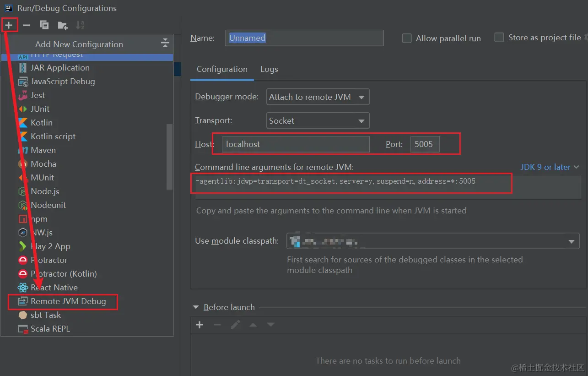This screenshot has width=588, height=376.
Task: Open the Use module classpath dropdown
Action: click(433, 241)
